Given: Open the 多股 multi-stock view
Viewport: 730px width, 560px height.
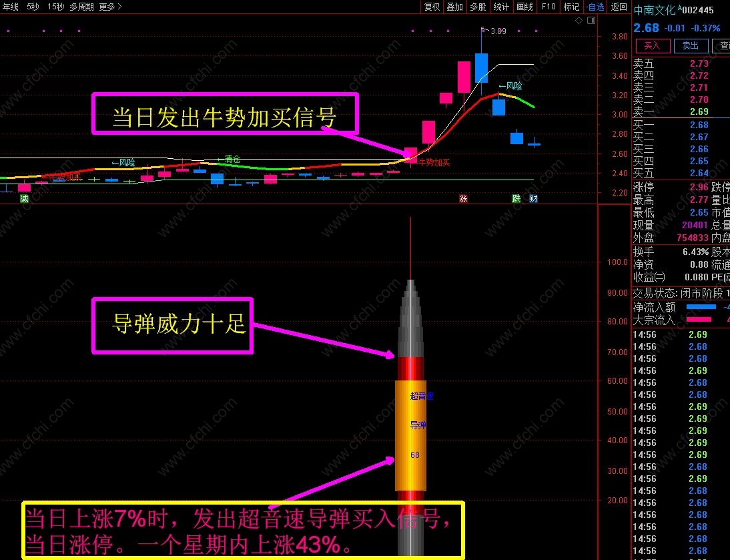Looking at the screenshot, I should (x=478, y=7).
